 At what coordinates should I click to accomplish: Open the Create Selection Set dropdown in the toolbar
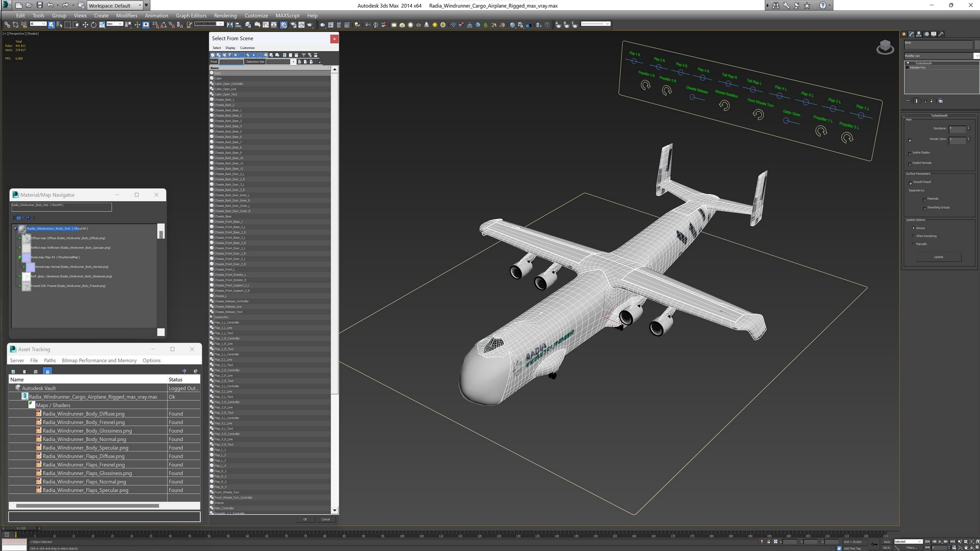(209, 24)
